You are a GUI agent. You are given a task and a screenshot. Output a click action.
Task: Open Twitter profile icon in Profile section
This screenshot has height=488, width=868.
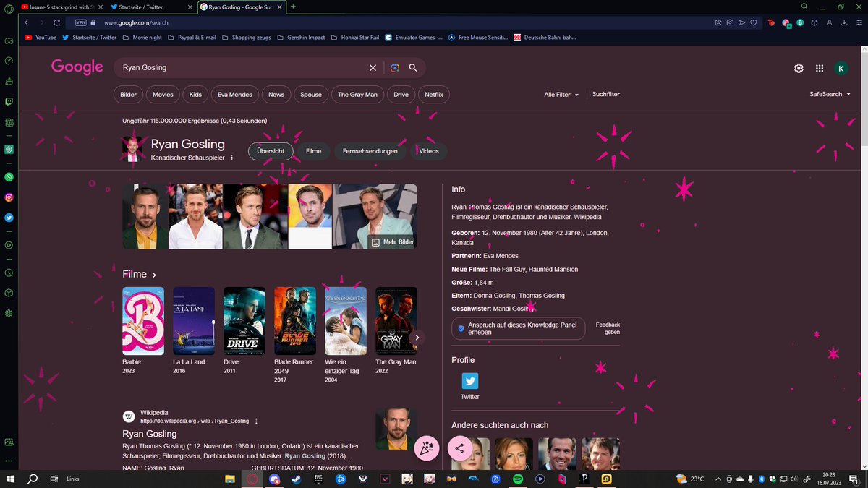tap(470, 381)
